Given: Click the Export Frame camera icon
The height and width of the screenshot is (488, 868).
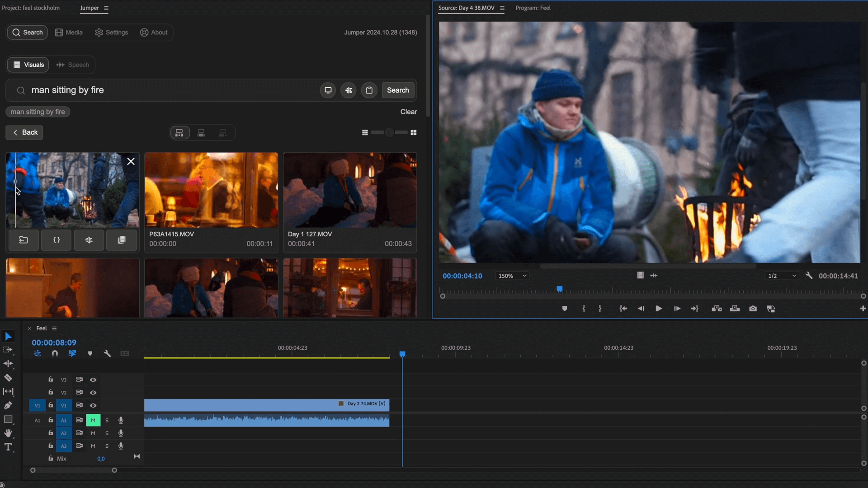Looking at the screenshot, I should coord(753,309).
